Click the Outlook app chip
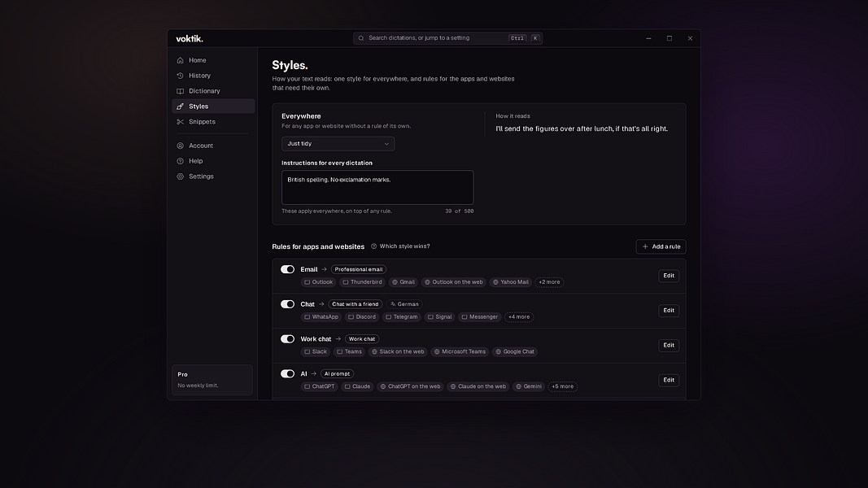Image resolution: width=868 pixels, height=488 pixels. tap(318, 282)
